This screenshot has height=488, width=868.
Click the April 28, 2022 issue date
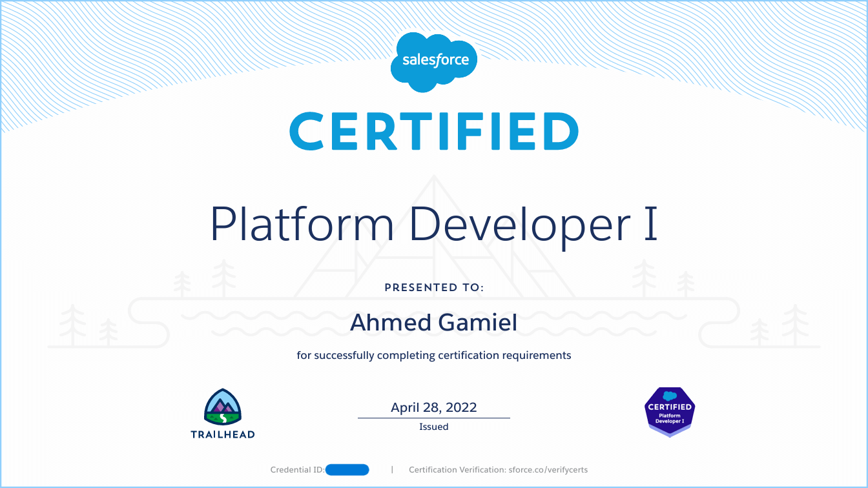coord(434,407)
